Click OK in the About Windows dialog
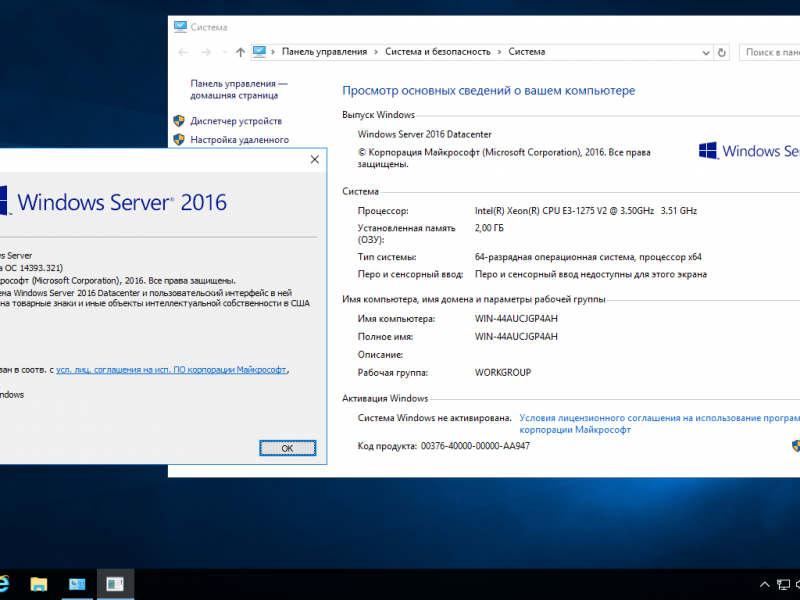This screenshot has height=600, width=800. tap(288, 448)
